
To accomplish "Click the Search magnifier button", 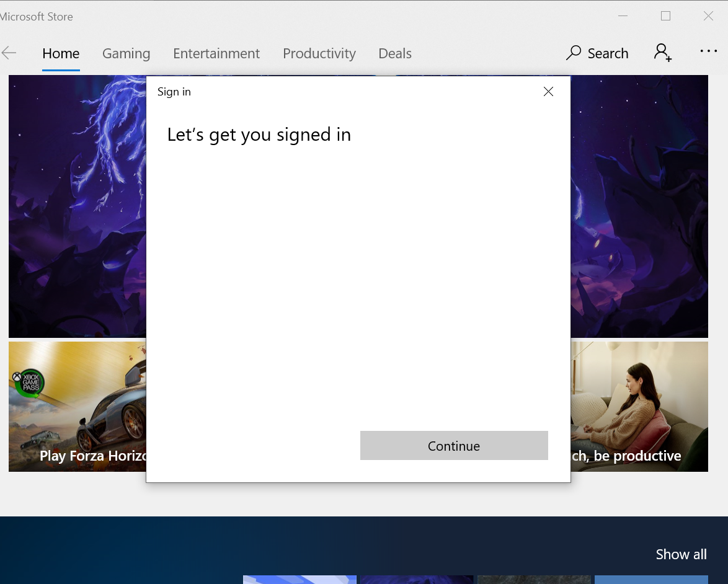I will [x=597, y=53].
